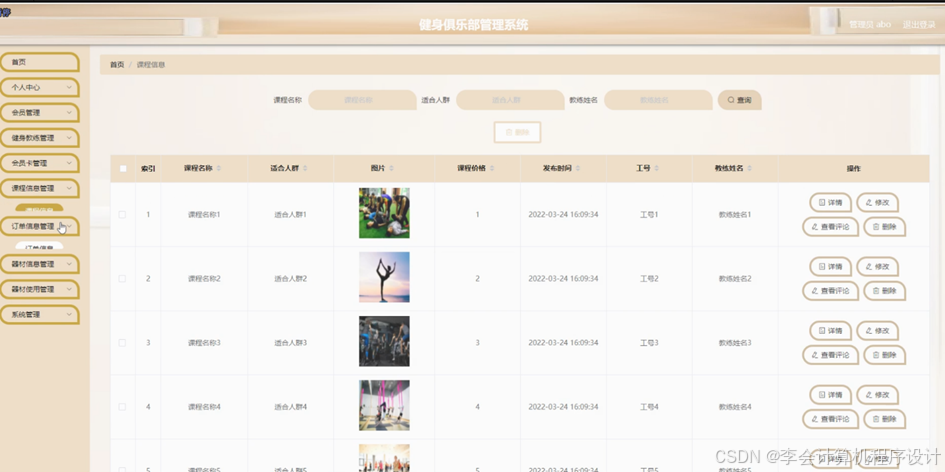Click 查看评论 for 课程名称1 row

(x=830, y=227)
